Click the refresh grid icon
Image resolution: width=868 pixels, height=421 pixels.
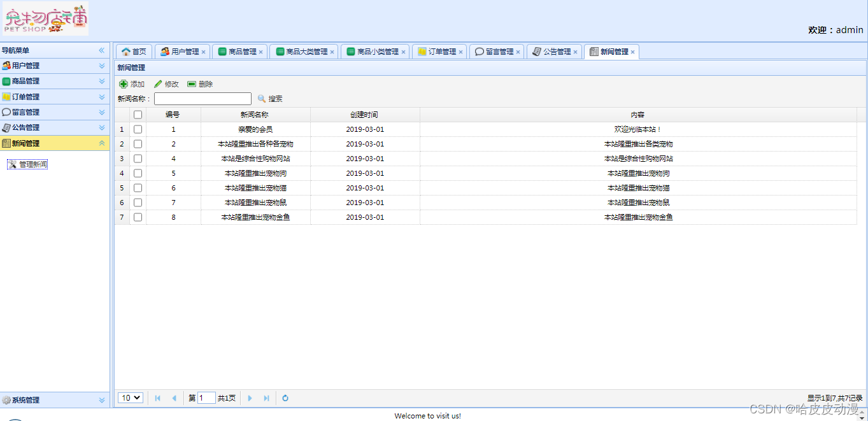coord(285,398)
